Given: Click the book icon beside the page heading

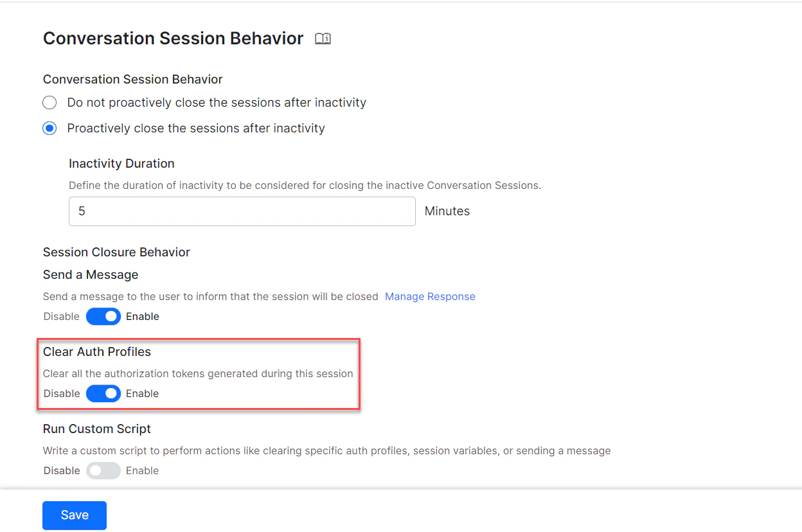Looking at the screenshot, I should click(x=323, y=39).
